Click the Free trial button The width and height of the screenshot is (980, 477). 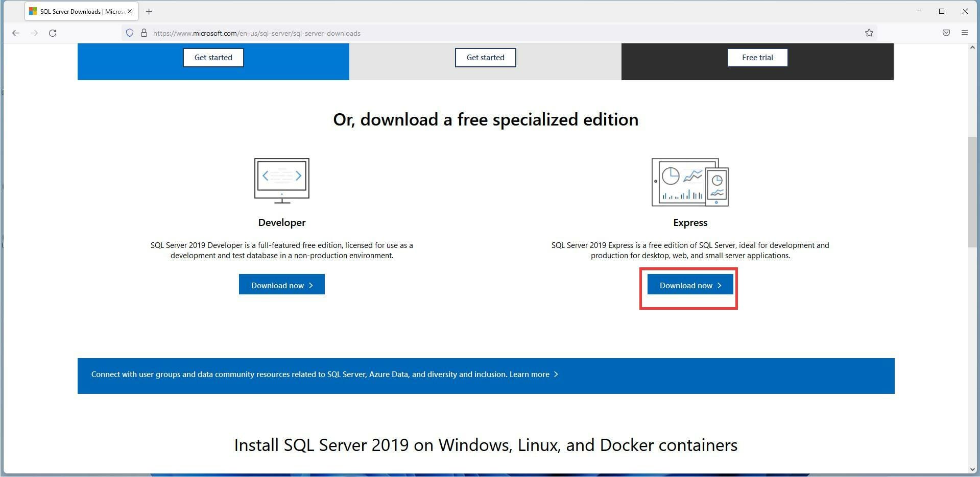click(x=757, y=57)
